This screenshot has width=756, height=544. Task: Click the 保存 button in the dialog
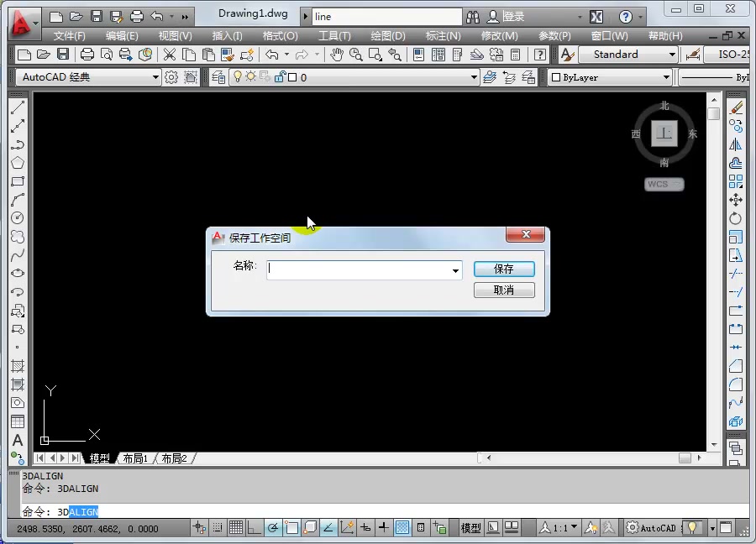503,269
